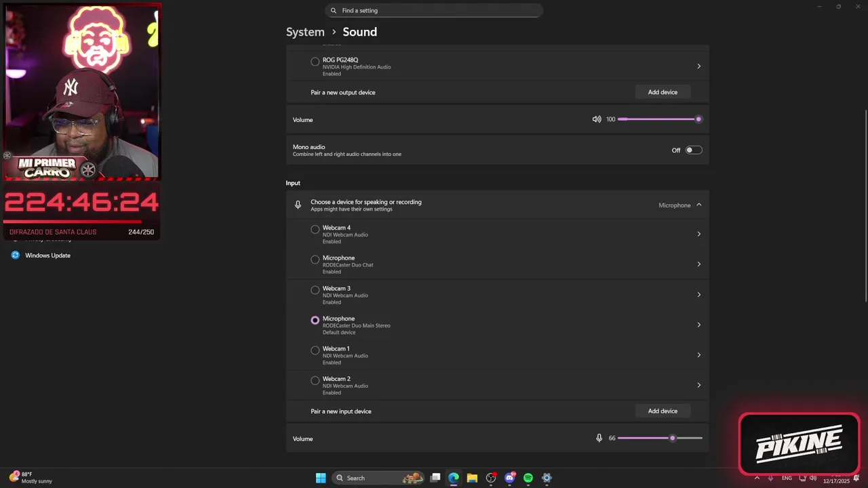Adjust the output volume slider
The image size is (868, 488).
tap(660, 119)
